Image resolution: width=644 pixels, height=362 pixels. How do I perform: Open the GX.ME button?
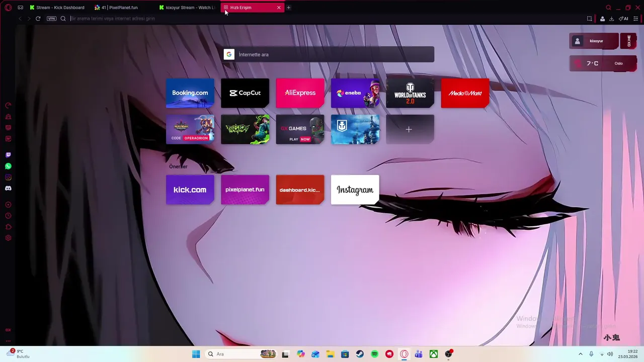coord(629,41)
